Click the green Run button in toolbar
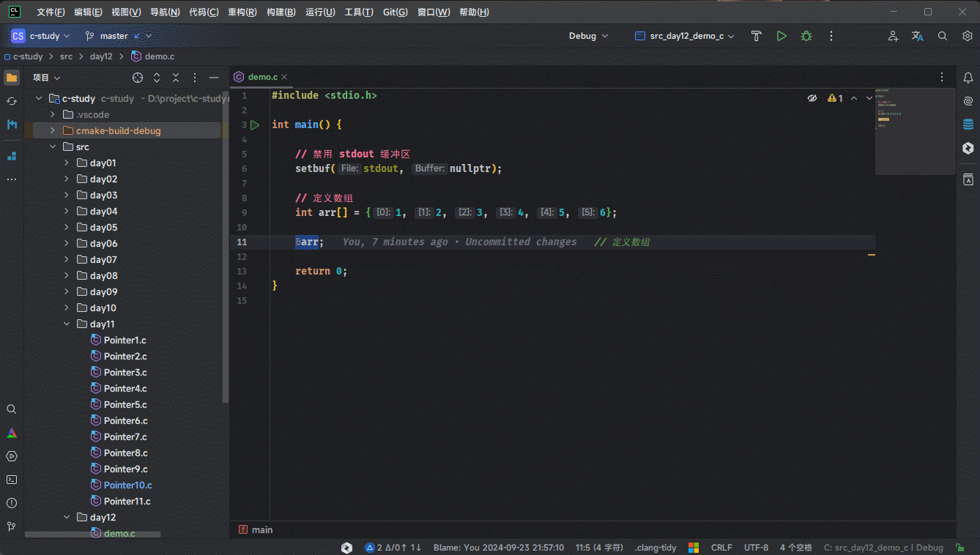The height and width of the screenshot is (555, 980). coord(782,36)
